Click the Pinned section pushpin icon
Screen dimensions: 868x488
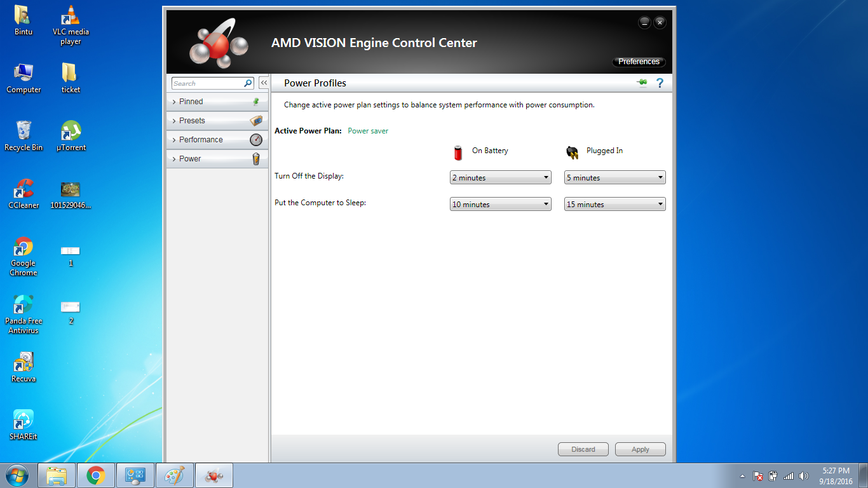coord(256,102)
